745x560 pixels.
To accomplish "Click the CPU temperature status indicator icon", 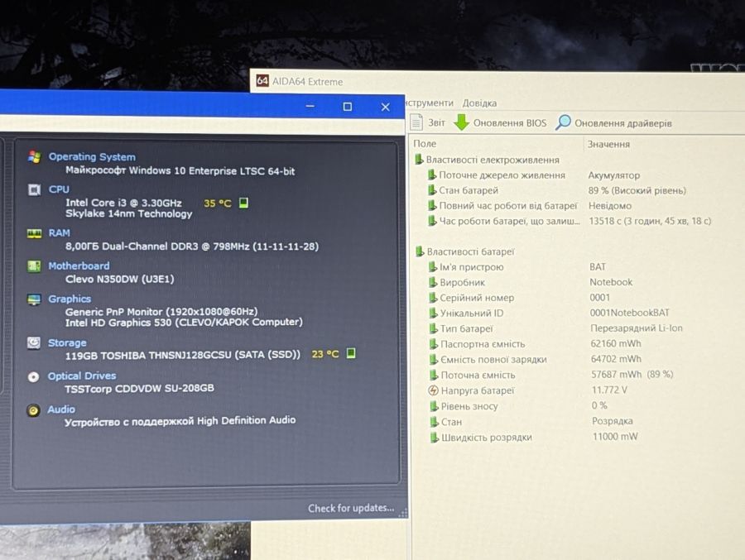I will 243,203.
